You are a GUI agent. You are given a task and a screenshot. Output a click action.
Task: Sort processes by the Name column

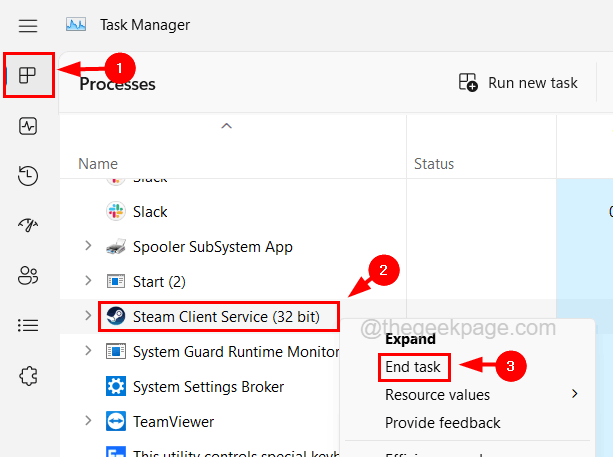point(98,164)
